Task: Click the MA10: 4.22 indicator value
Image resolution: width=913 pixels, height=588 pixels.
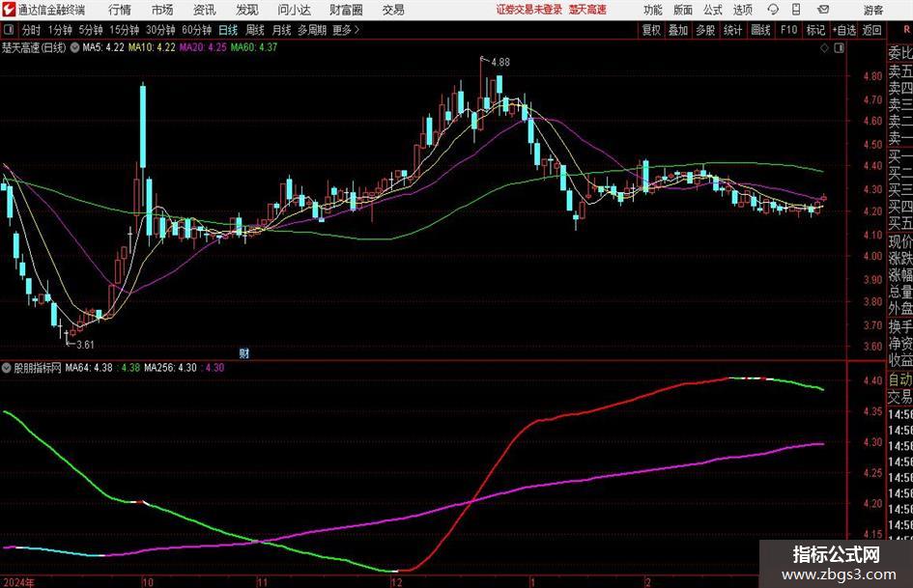Action: point(152,47)
